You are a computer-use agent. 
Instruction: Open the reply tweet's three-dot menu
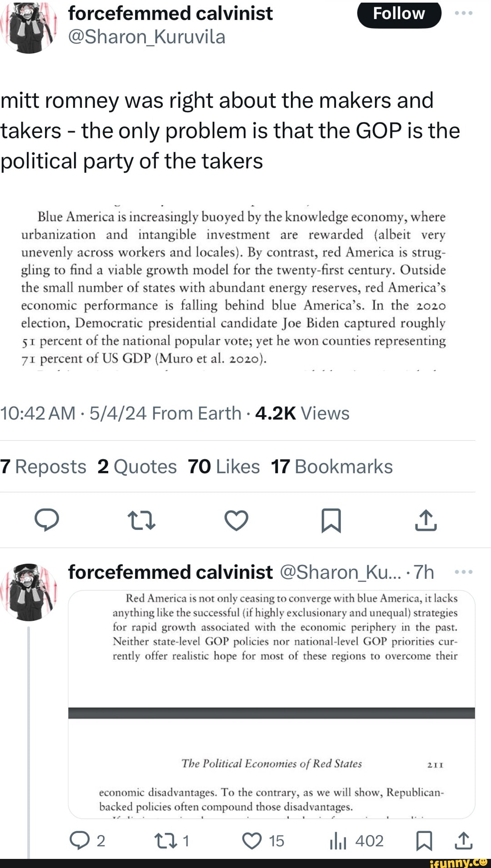463,572
